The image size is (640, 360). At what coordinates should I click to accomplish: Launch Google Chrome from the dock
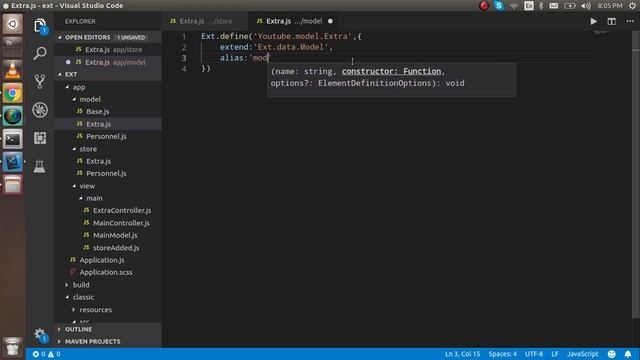pyautogui.click(x=13, y=94)
